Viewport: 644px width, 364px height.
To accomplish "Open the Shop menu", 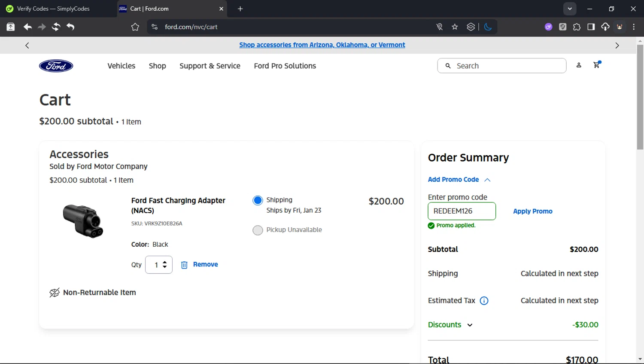I will tap(158, 66).
